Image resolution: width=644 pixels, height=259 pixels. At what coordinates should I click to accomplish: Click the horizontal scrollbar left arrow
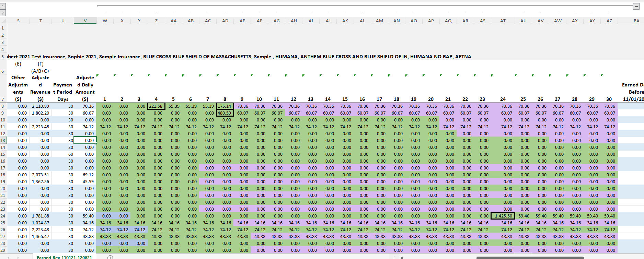pyautogui.click(x=401, y=257)
